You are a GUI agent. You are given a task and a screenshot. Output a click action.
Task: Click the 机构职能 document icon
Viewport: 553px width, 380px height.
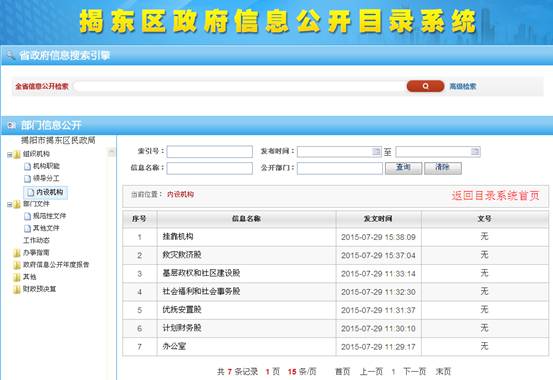click(x=27, y=166)
